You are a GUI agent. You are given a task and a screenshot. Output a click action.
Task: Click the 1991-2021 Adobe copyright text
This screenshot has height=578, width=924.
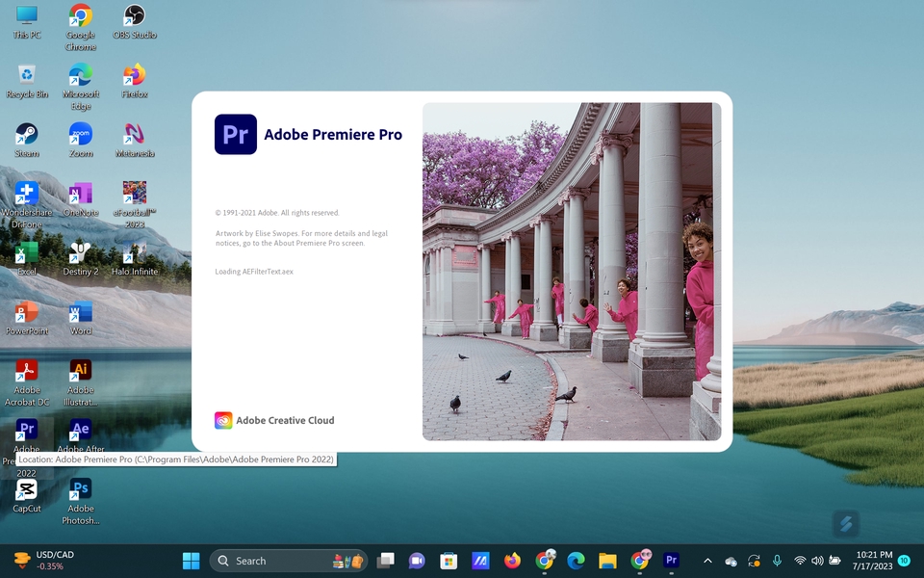tap(277, 213)
